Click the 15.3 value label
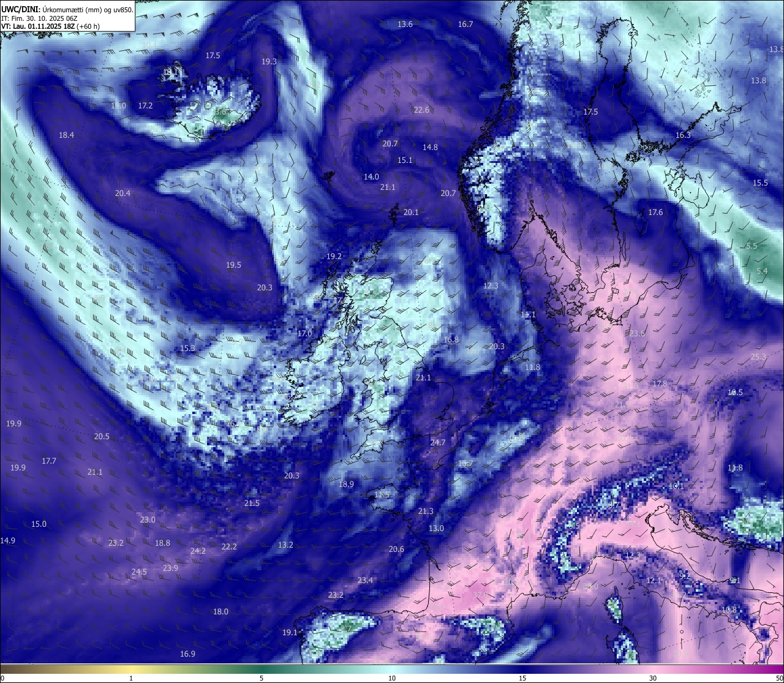 [187, 349]
